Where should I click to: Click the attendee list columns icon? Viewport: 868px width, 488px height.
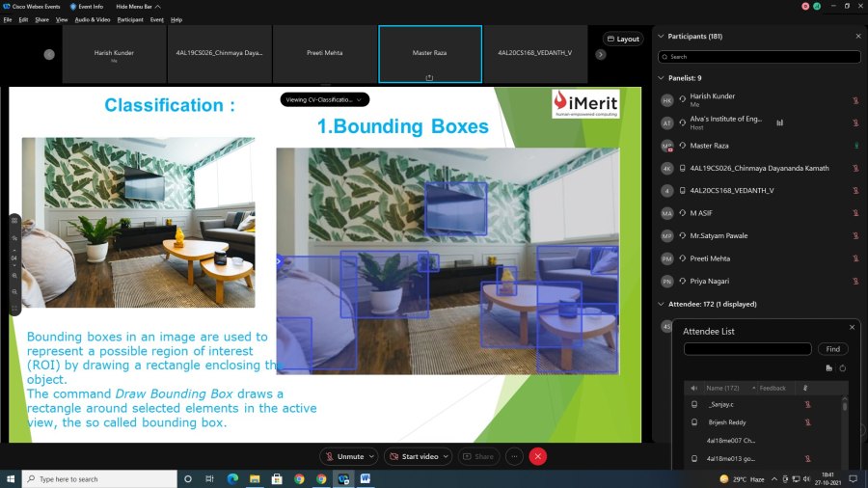tap(828, 368)
